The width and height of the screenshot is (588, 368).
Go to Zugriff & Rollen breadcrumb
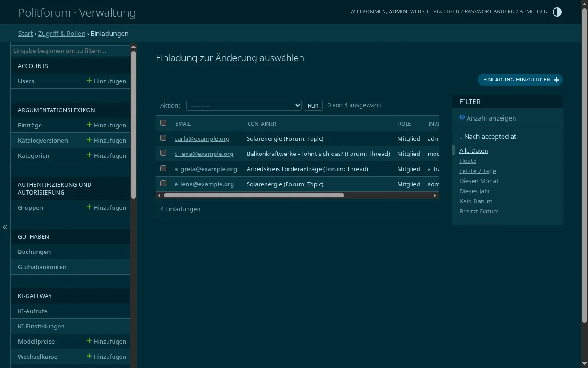point(62,34)
